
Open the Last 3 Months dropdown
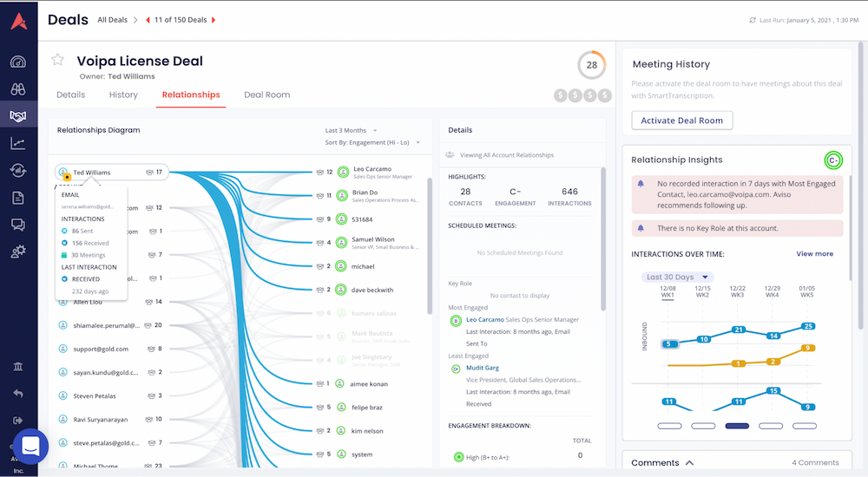click(x=351, y=130)
